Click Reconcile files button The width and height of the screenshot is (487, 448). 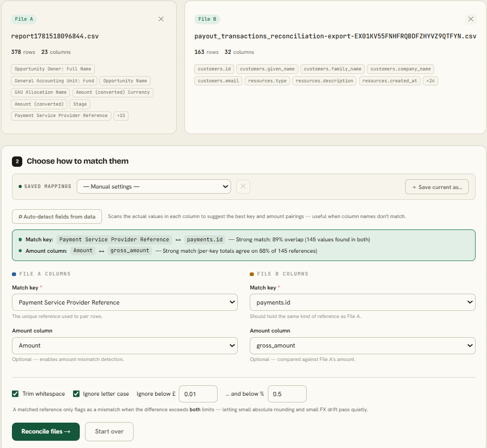[x=46, y=431]
